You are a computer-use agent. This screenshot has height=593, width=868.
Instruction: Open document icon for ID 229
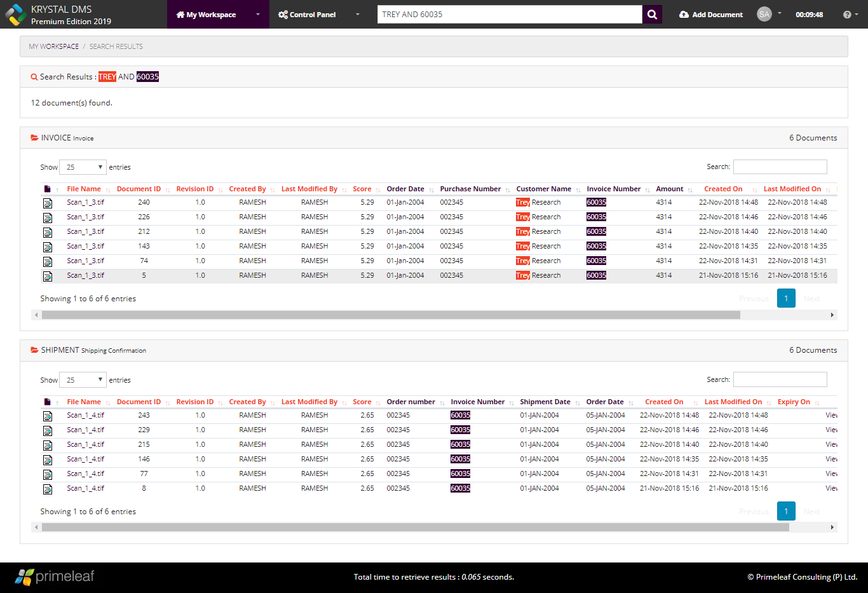pyautogui.click(x=48, y=430)
